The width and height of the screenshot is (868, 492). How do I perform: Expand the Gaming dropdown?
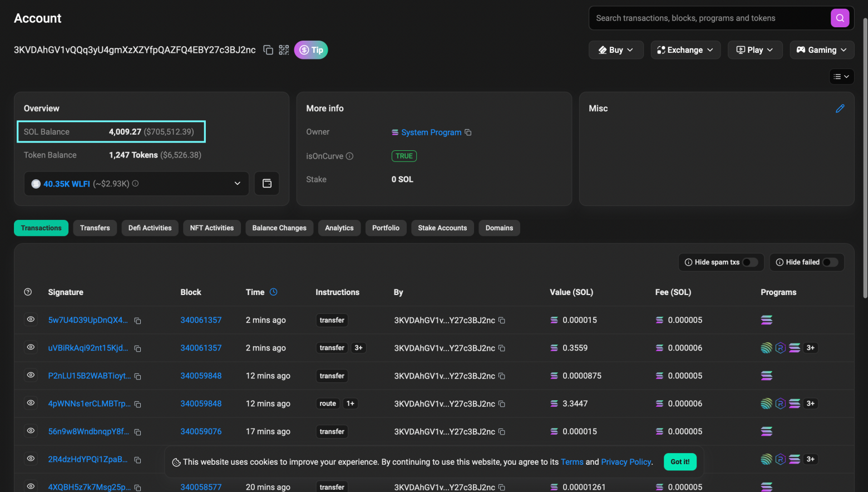tap(822, 50)
